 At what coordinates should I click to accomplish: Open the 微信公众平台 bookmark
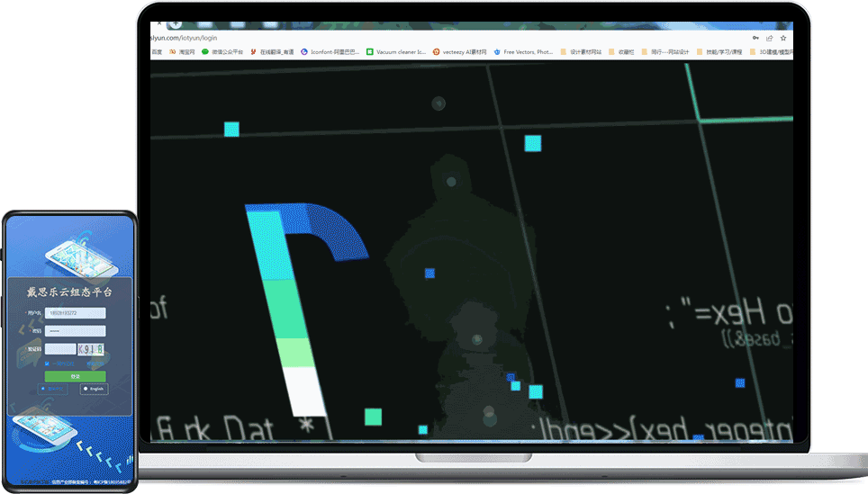[222, 52]
